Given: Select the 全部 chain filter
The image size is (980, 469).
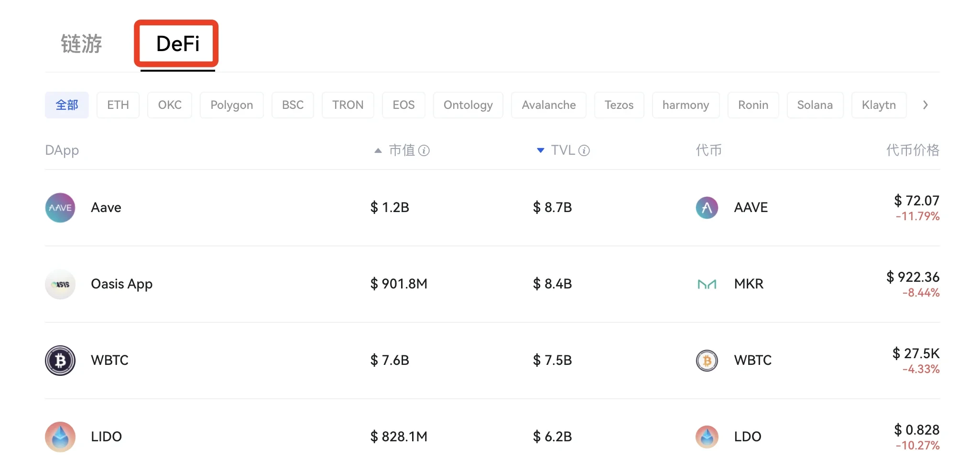Looking at the screenshot, I should [67, 105].
